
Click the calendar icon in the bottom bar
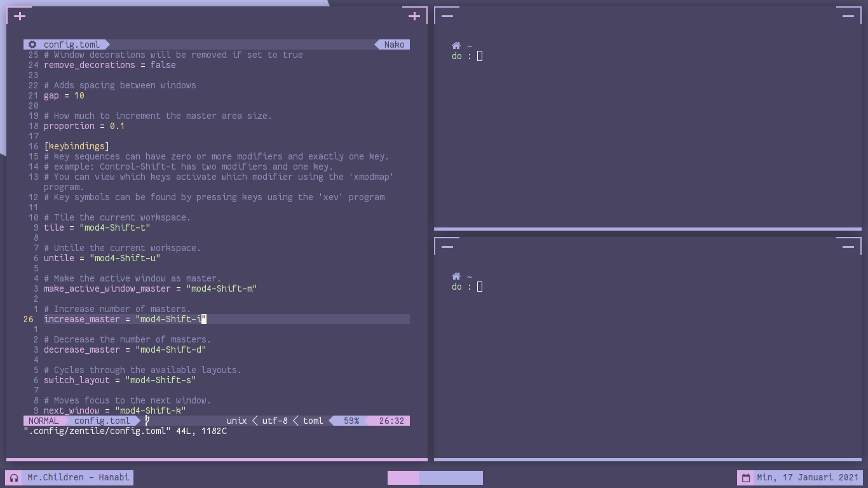click(746, 478)
